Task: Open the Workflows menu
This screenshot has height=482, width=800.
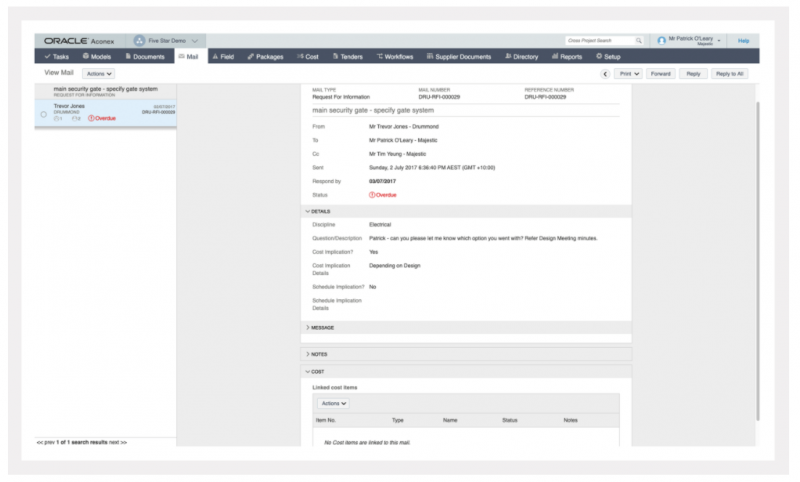Action: pyautogui.click(x=395, y=57)
